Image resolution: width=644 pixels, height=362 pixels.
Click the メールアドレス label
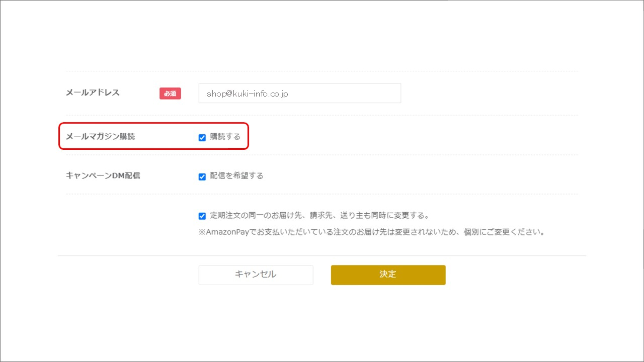click(93, 93)
